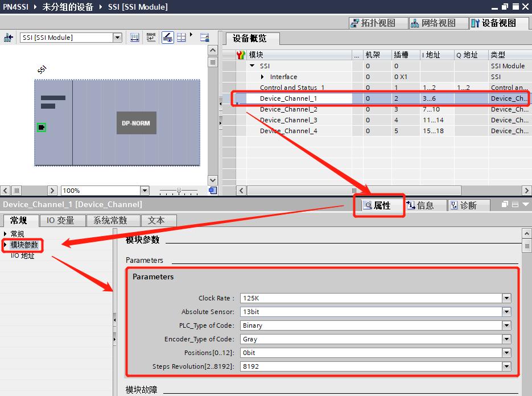Click the I 地址 column header
The image size is (532, 396).
437,55
